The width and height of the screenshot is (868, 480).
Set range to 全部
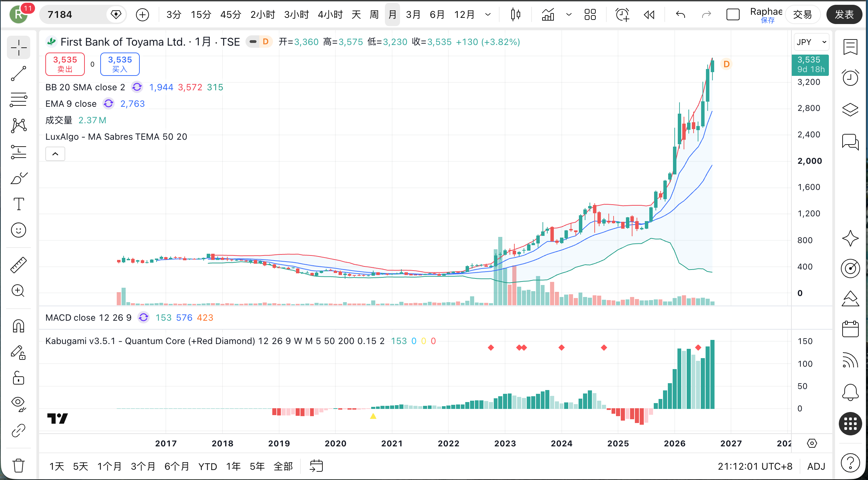point(283,466)
